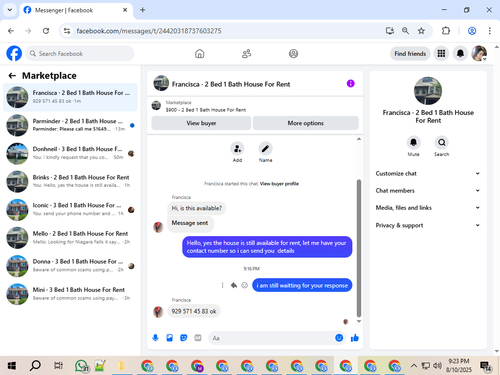The image size is (500, 375).
Task: Open the View buyer profile link
Action: click(x=279, y=184)
